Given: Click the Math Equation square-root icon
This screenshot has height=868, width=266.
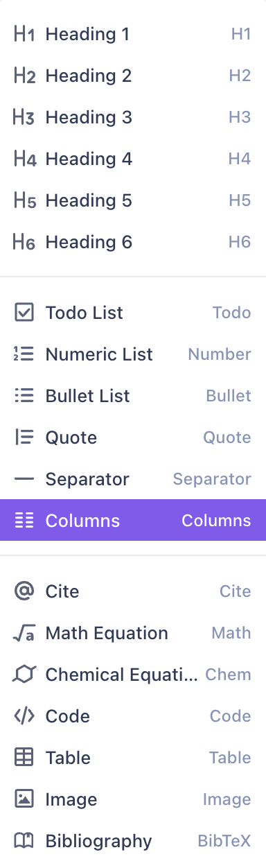Looking at the screenshot, I should tap(24, 633).
